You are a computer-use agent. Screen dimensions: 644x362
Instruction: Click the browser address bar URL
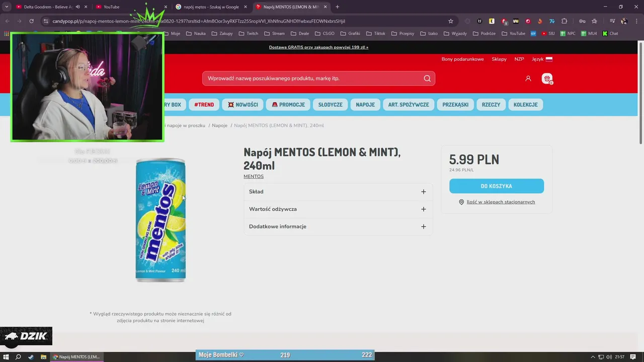pyautogui.click(x=199, y=21)
